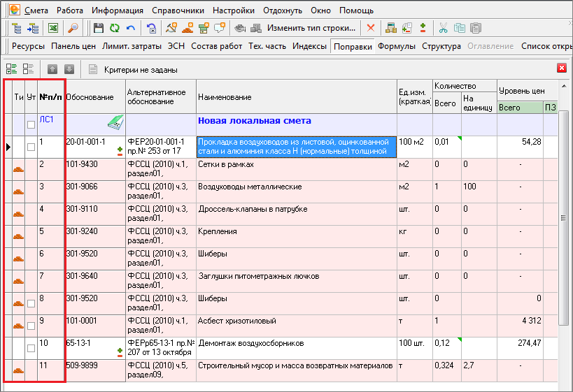Toggle the checkbox in ЛС1 row
This screenshot has width=573, height=392.
click(x=31, y=124)
